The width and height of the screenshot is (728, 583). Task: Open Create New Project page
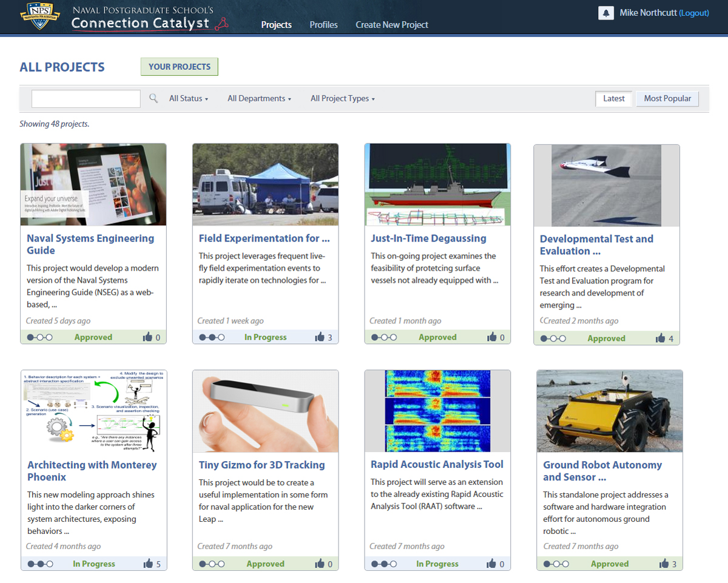click(x=391, y=25)
